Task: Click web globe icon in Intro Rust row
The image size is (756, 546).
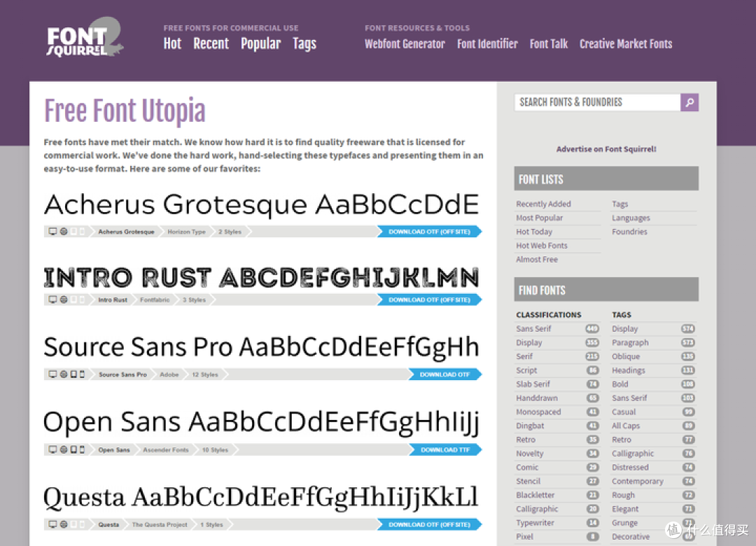Action: (64, 300)
